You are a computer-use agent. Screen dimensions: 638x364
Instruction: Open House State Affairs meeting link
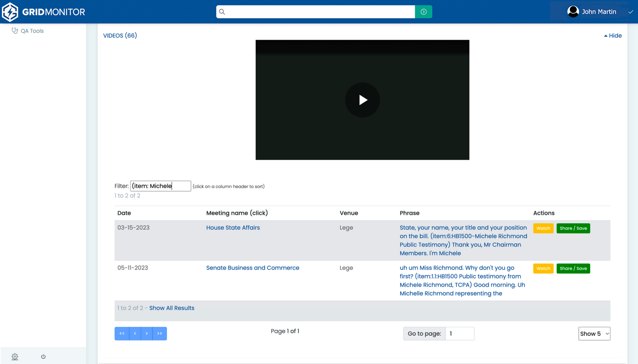[233, 228]
